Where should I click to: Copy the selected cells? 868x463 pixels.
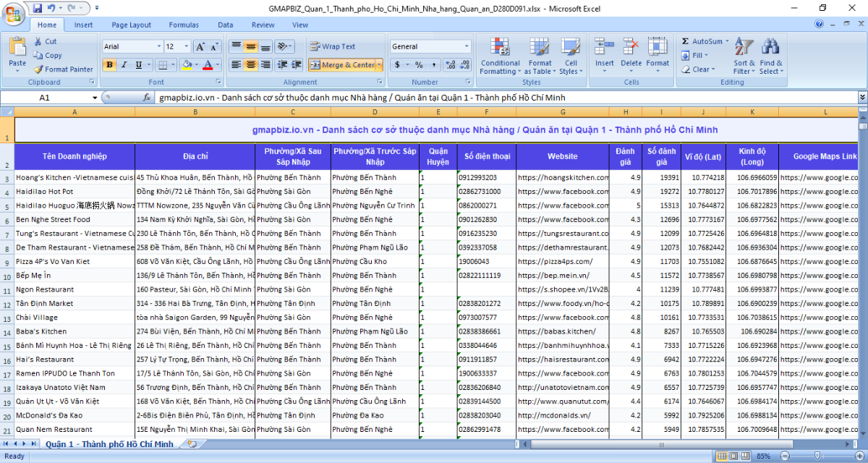click(48, 56)
